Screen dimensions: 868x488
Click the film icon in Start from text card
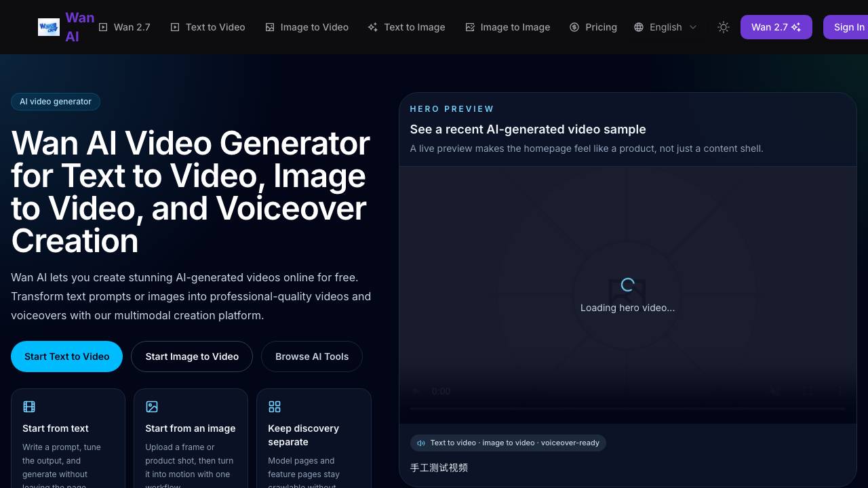29,407
